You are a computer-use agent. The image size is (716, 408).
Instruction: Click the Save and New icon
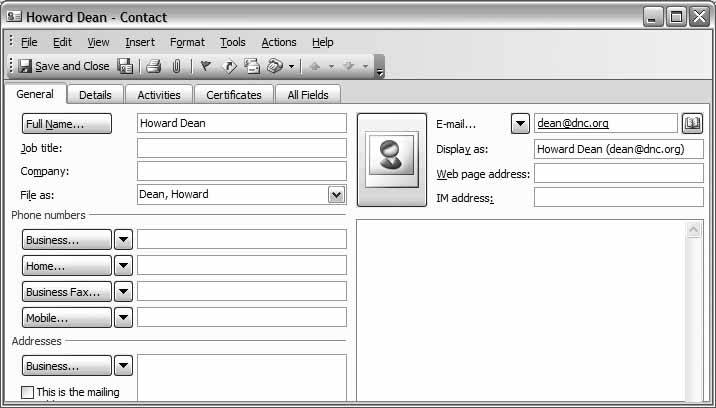tap(126, 67)
